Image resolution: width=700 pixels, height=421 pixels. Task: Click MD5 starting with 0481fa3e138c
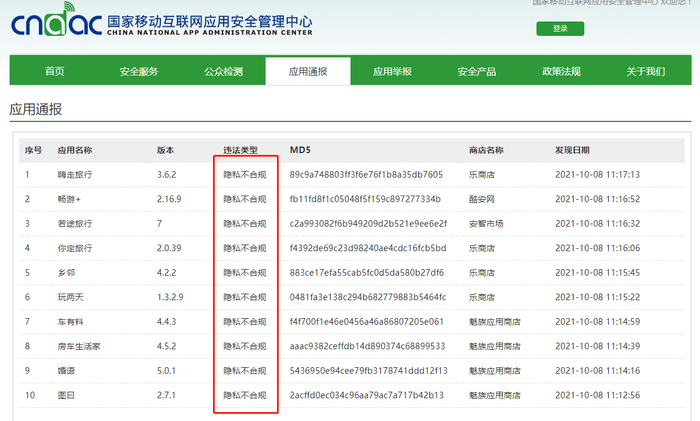pyautogui.click(x=368, y=297)
